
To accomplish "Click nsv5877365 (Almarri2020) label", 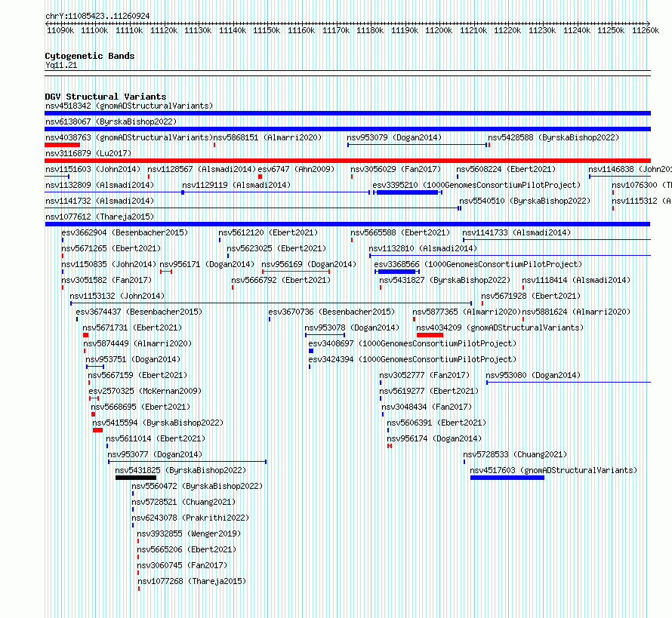I will coord(467,312).
